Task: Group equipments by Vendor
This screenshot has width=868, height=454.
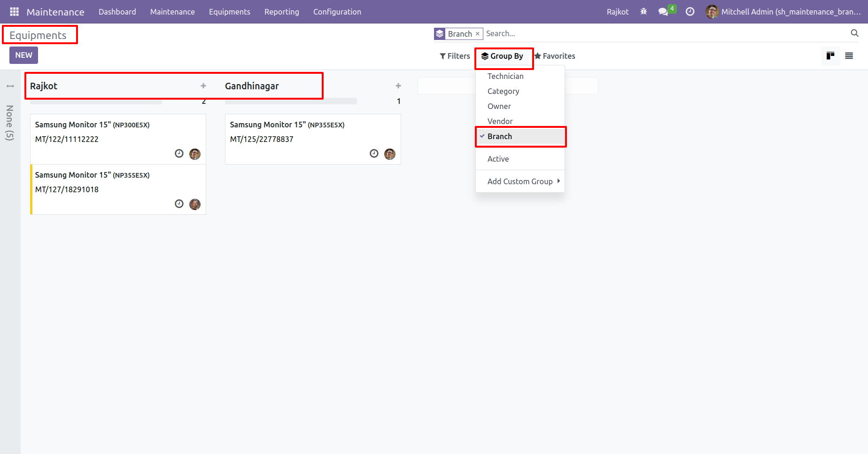Action: [x=520, y=121]
